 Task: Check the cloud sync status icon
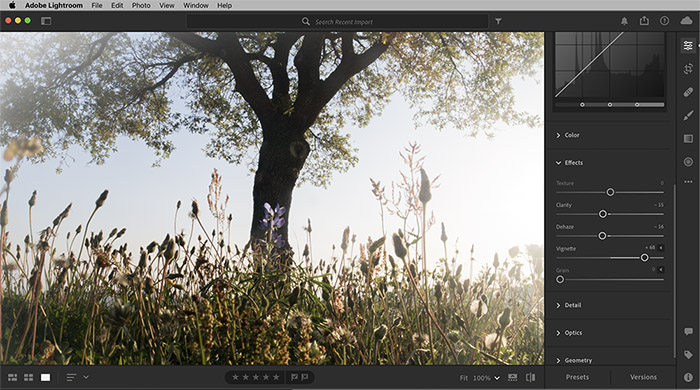coord(687,21)
